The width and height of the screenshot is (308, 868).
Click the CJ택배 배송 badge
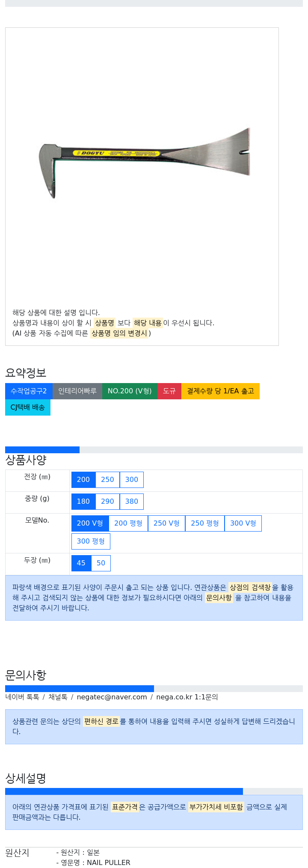pos(28,407)
